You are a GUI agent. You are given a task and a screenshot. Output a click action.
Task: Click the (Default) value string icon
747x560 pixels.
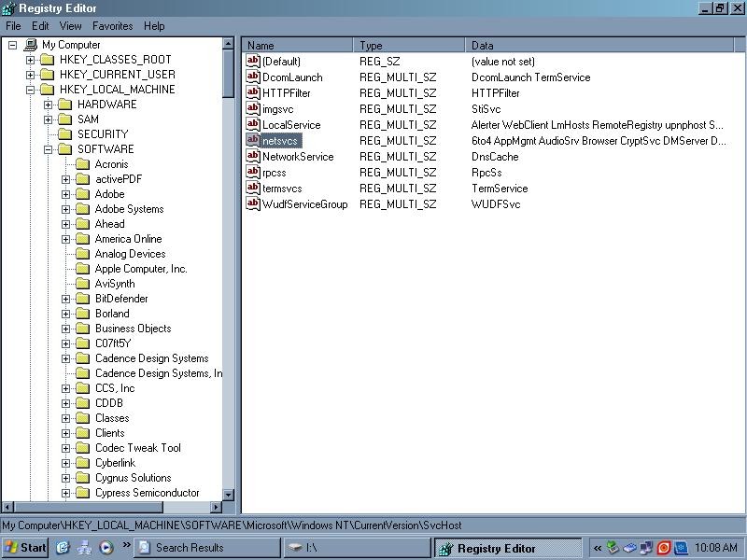click(x=253, y=61)
